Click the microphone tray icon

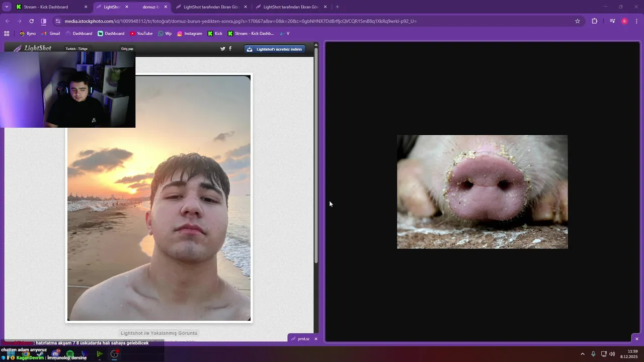click(x=593, y=354)
